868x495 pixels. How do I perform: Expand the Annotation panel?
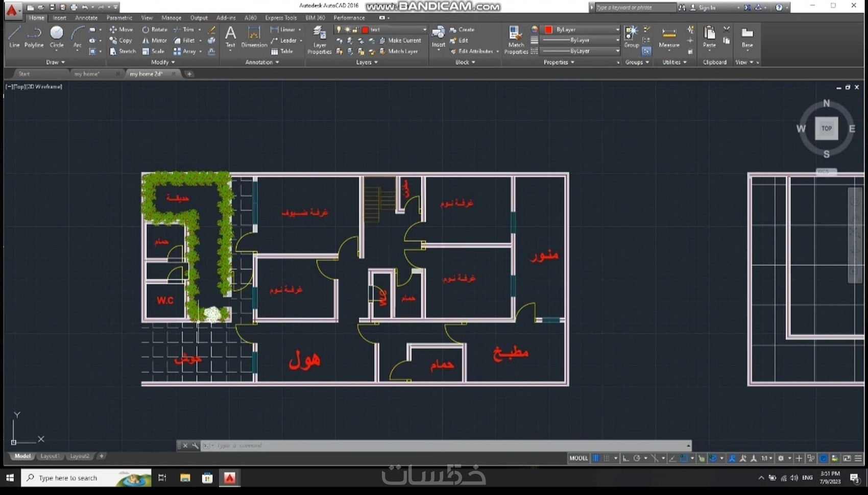click(262, 62)
